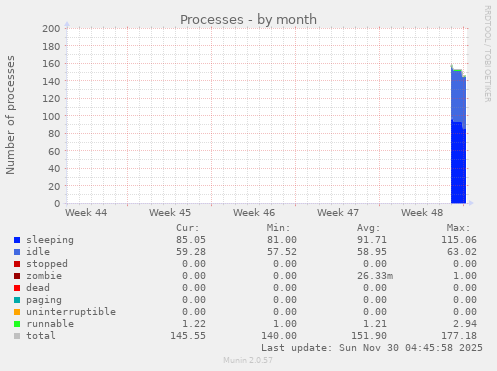Click the 100 y-axis tick label

(x=51, y=116)
